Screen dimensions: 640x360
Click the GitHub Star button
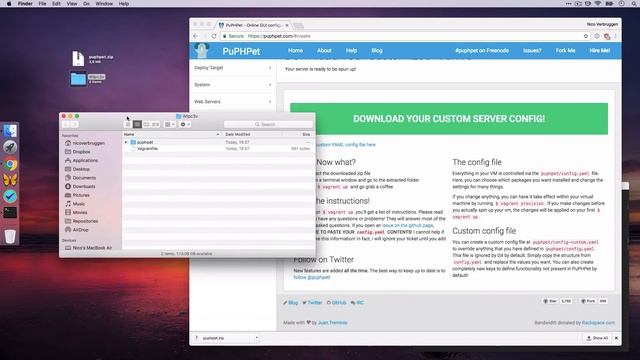click(x=550, y=301)
